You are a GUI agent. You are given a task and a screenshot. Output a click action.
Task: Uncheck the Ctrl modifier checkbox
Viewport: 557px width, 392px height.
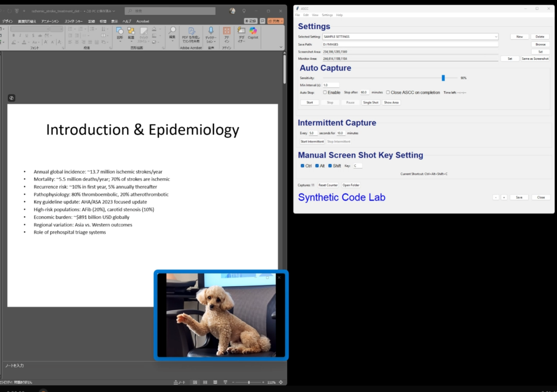tap(302, 166)
